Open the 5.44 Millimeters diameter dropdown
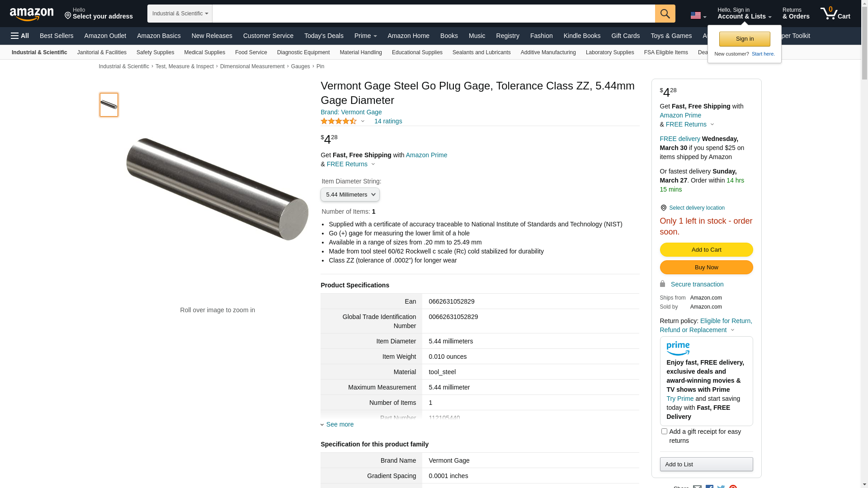The image size is (868, 488). 350,195
